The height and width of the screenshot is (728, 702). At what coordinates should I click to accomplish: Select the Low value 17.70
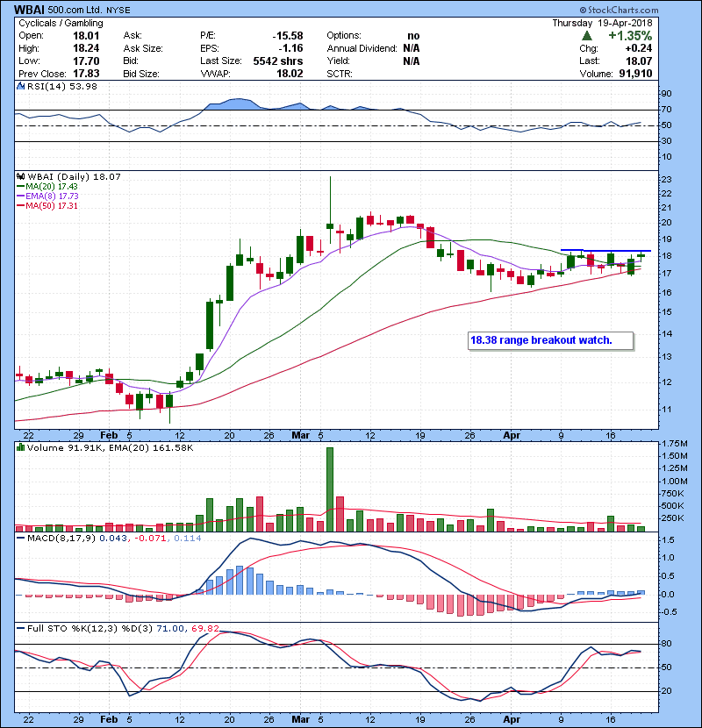(86, 61)
